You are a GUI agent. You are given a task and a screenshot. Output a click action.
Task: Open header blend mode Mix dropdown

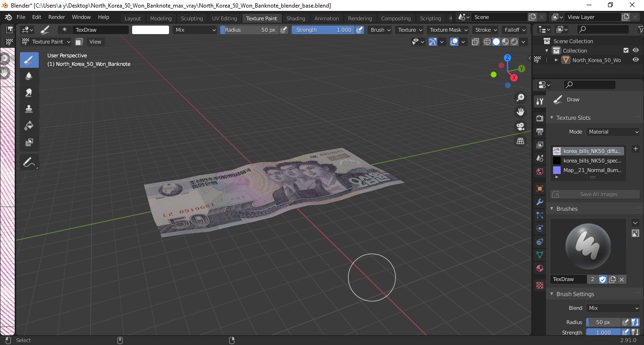(194, 30)
